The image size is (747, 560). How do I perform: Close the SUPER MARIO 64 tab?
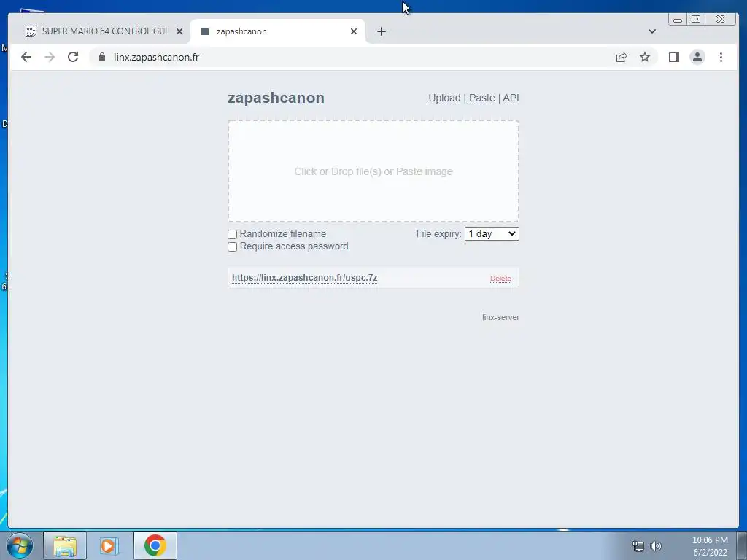tap(179, 31)
